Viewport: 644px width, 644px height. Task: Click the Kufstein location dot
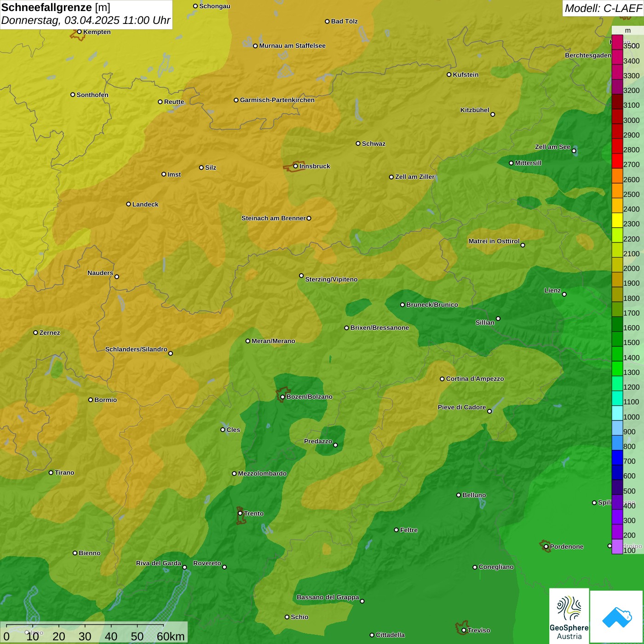click(x=449, y=75)
